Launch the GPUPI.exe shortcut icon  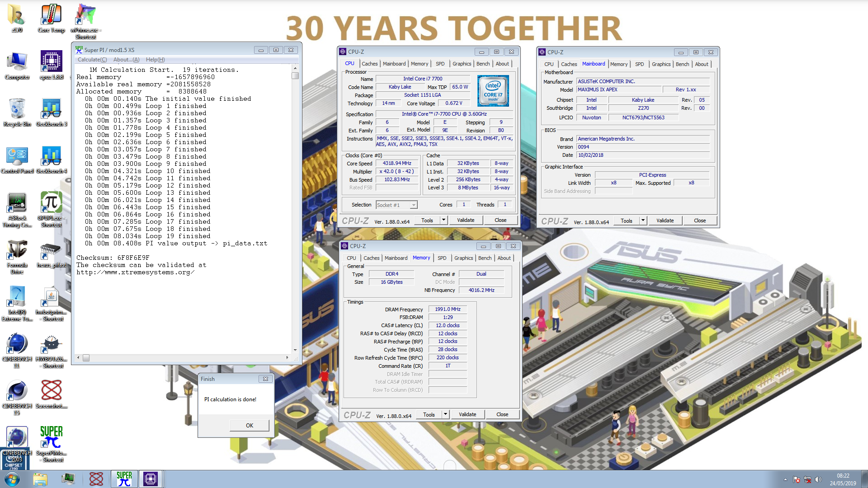click(x=51, y=210)
